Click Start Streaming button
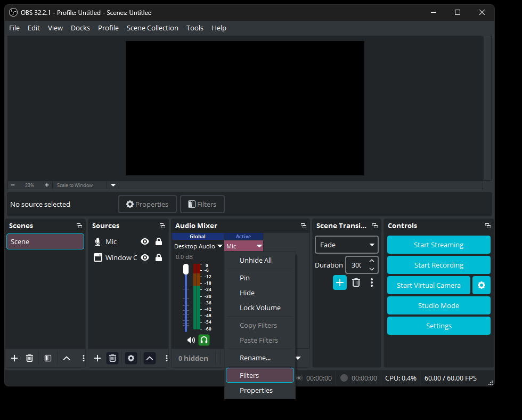The width and height of the screenshot is (522, 420). [x=438, y=245]
